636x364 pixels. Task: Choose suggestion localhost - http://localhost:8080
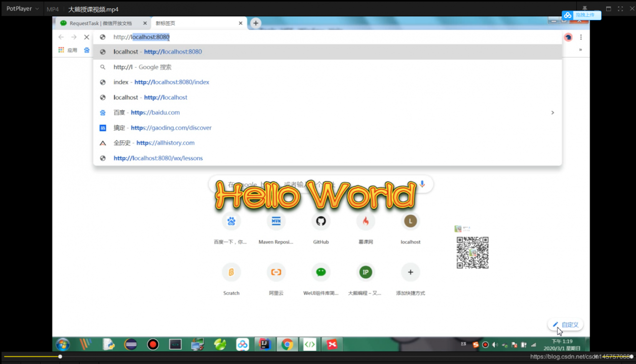coord(327,52)
